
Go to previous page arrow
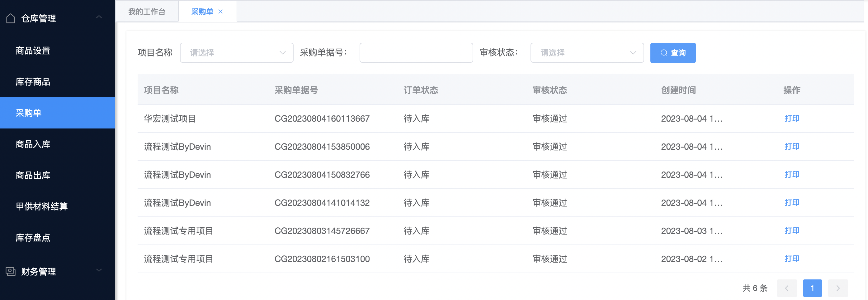click(x=787, y=288)
